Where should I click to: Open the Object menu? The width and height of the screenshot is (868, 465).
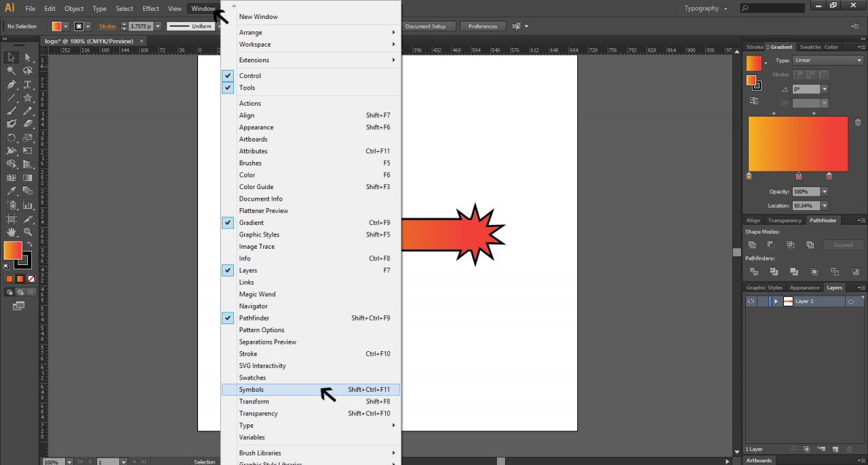[x=74, y=8]
